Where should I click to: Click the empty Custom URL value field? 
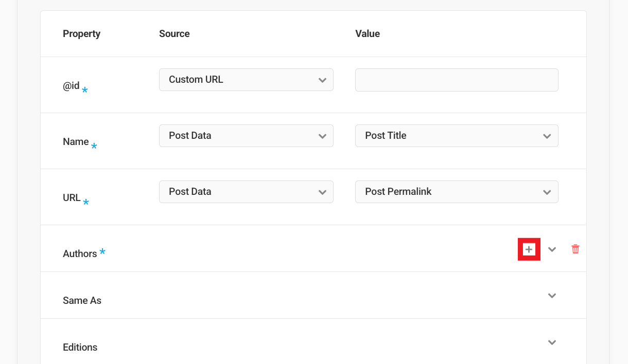(x=457, y=80)
